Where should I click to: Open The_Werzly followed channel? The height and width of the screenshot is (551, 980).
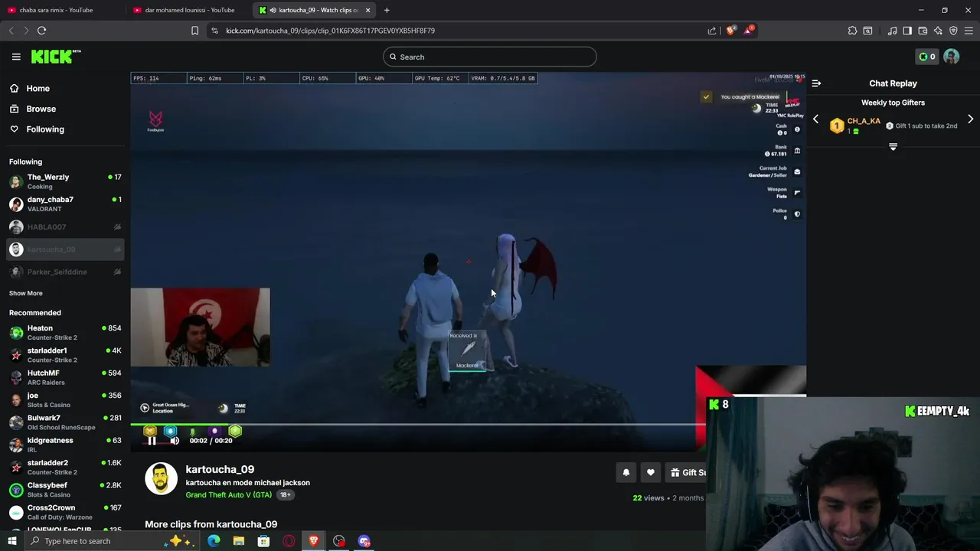pos(65,181)
